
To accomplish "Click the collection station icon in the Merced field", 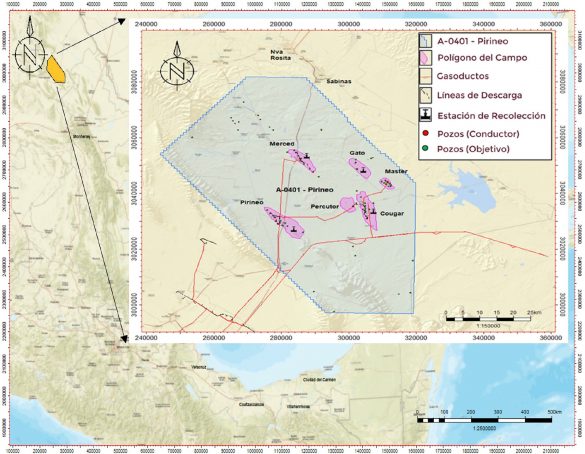I will click(x=306, y=156).
